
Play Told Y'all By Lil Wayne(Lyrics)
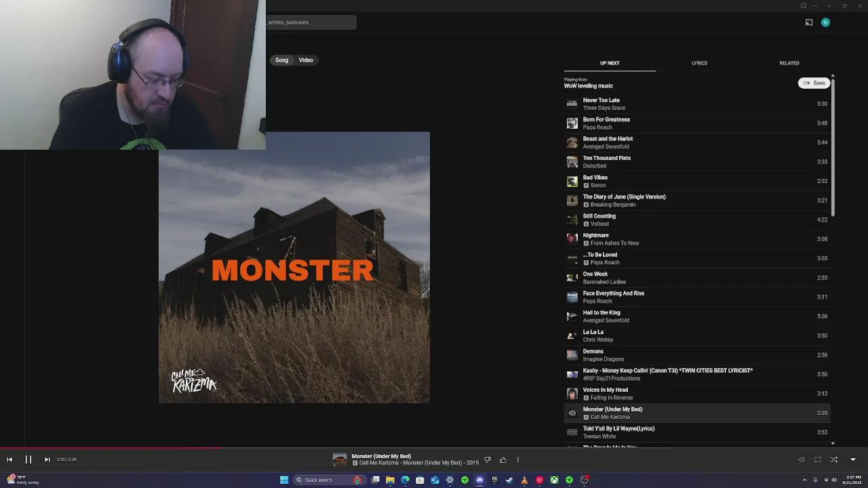(x=697, y=432)
